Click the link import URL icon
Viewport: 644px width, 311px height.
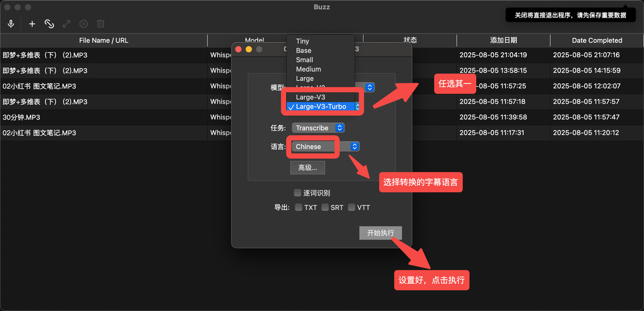point(49,24)
